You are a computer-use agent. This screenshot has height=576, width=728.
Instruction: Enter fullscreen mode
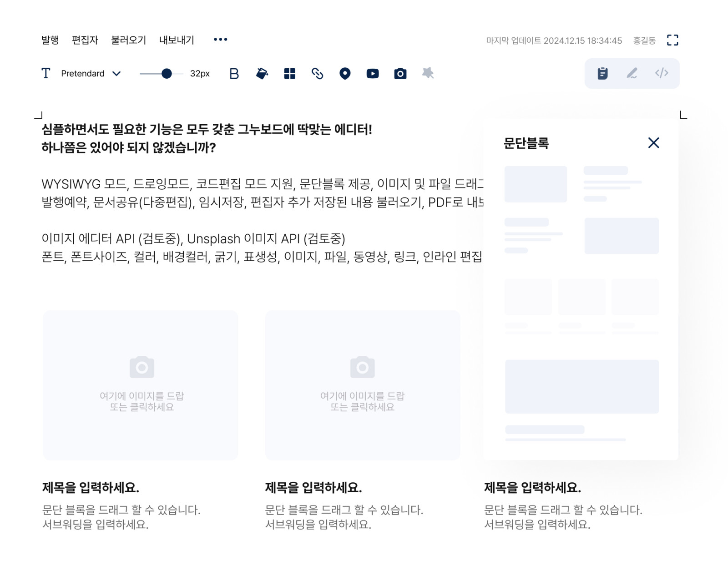tap(672, 40)
